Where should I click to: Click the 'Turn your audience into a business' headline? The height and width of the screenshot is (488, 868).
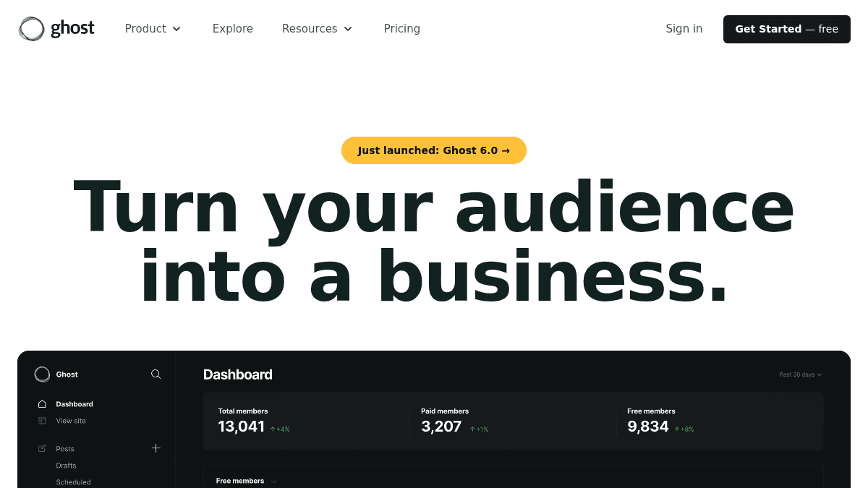tap(434, 242)
